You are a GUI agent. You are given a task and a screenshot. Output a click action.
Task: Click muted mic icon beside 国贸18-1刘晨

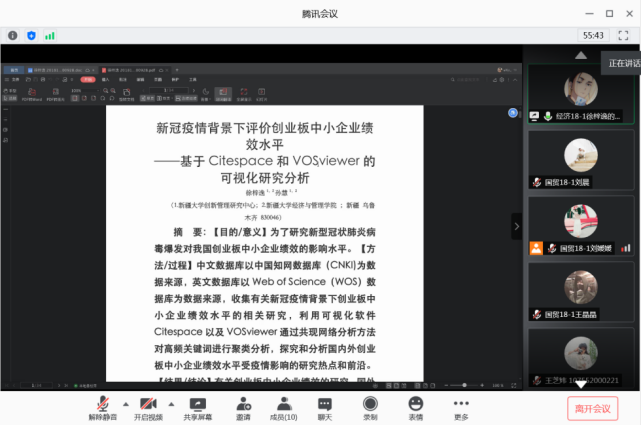click(537, 182)
